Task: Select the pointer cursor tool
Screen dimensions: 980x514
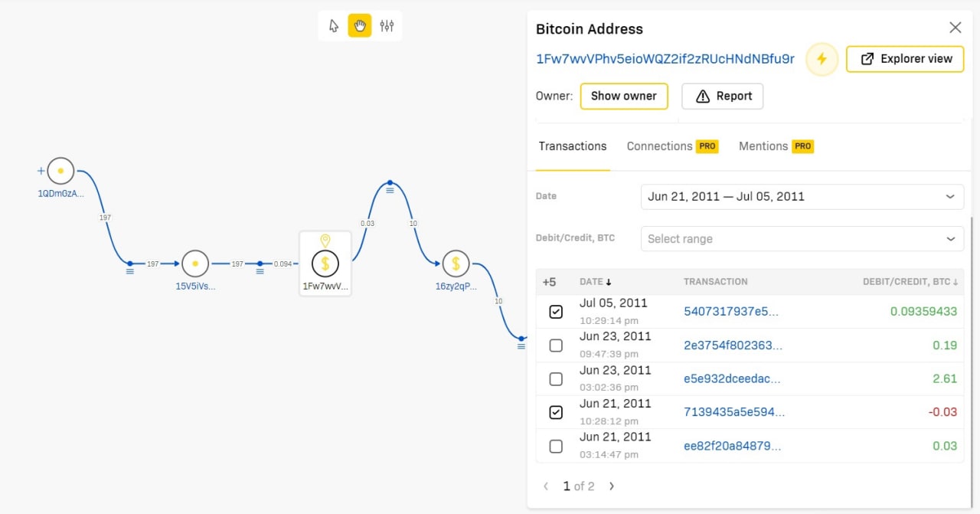Action: [x=334, y=26]
